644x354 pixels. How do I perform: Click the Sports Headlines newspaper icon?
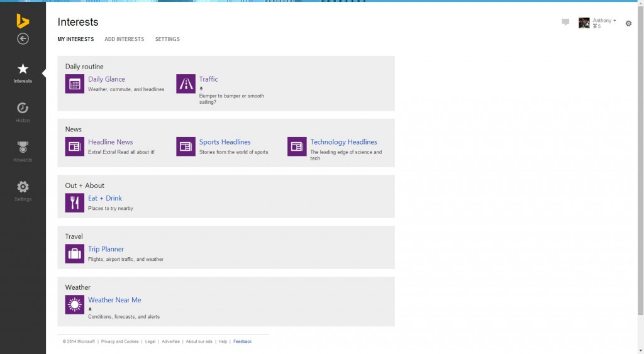click(186, 147)
